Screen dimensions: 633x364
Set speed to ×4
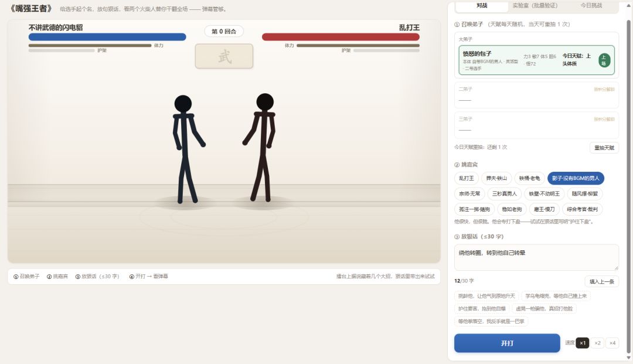[612, 343]
